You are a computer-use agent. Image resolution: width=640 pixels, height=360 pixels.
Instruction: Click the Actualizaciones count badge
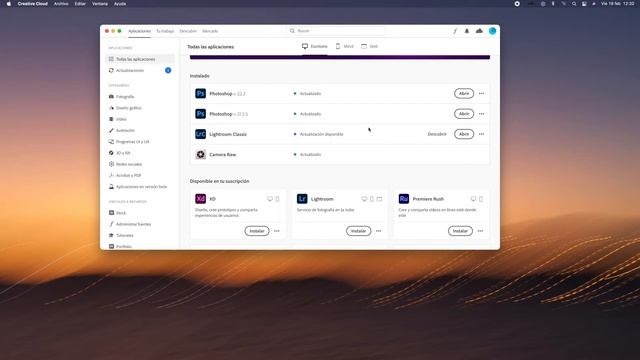[x=168, y=71]
